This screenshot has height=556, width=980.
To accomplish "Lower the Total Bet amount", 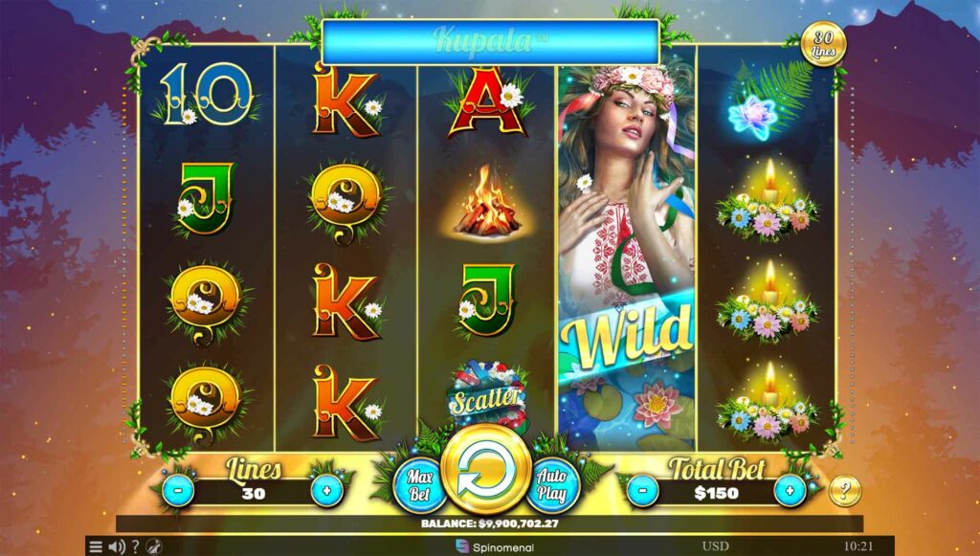I will [642, 490].
